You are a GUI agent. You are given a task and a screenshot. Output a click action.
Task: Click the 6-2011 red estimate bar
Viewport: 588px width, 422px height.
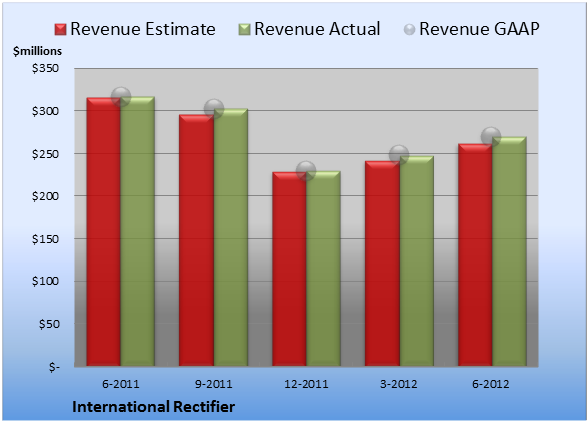point(104,232)
